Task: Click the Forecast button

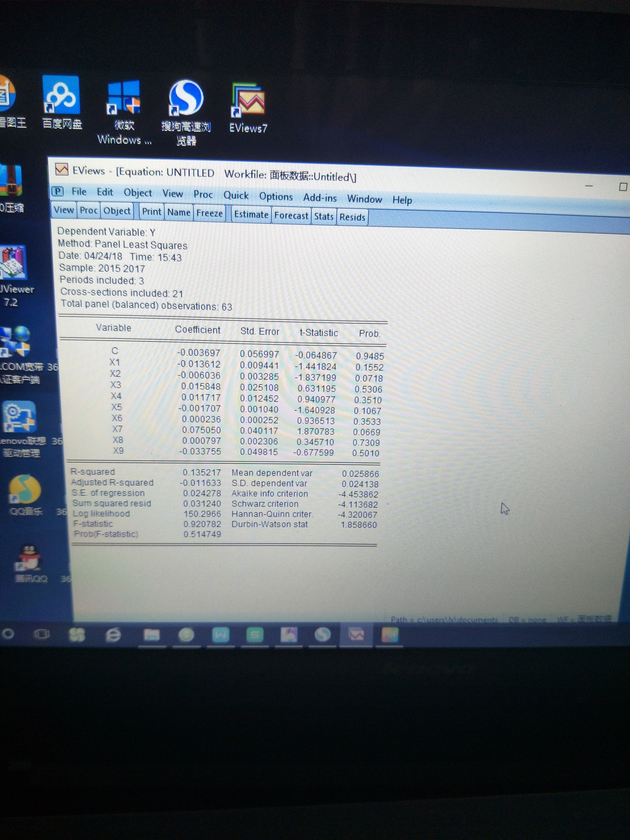Action: (x=291, y=216)
